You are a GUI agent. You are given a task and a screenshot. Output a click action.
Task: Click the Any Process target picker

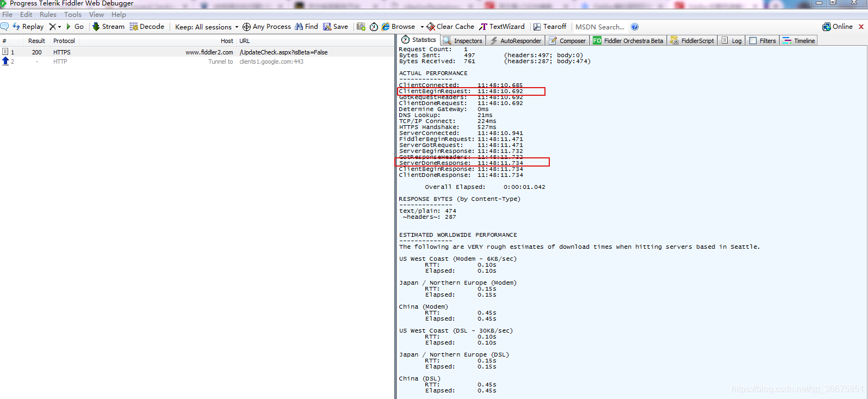[266, 27]
